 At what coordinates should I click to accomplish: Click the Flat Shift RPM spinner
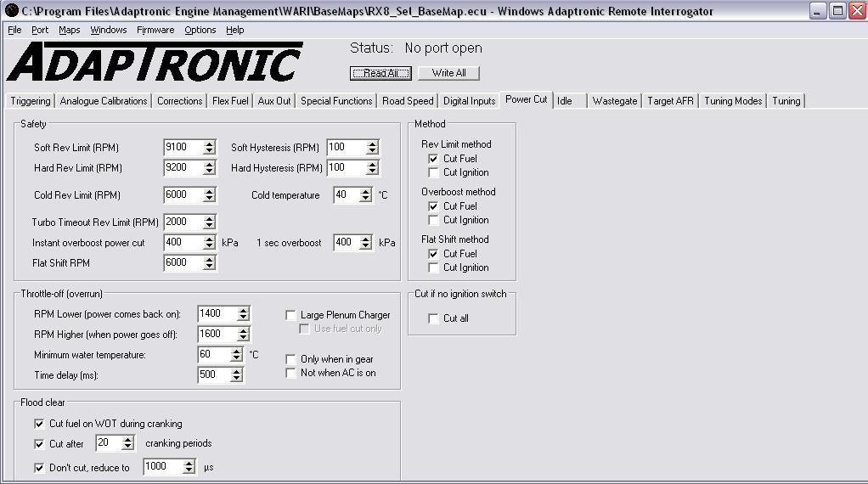[x=209, y=262]
